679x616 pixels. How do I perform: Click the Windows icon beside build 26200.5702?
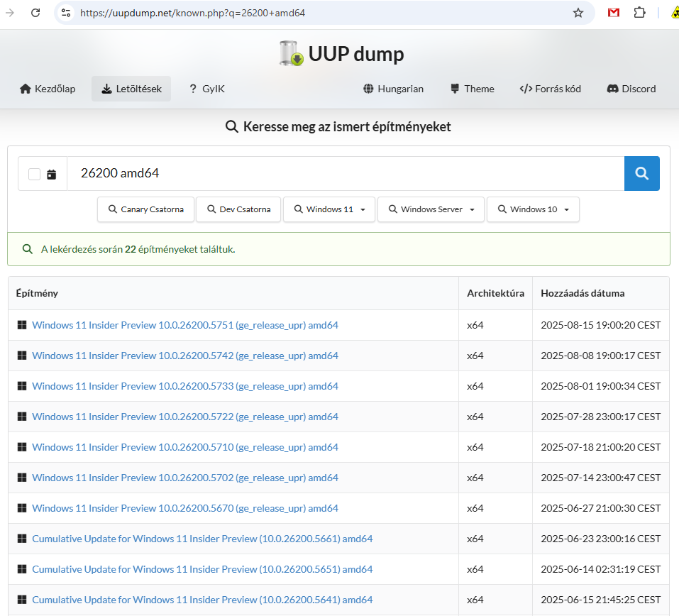(x=22, y=478)
